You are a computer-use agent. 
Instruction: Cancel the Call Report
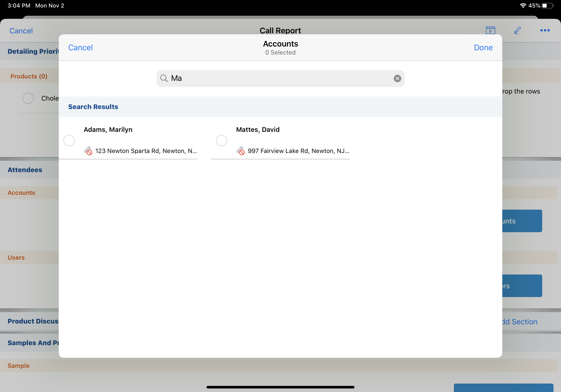tap(21, 31)
